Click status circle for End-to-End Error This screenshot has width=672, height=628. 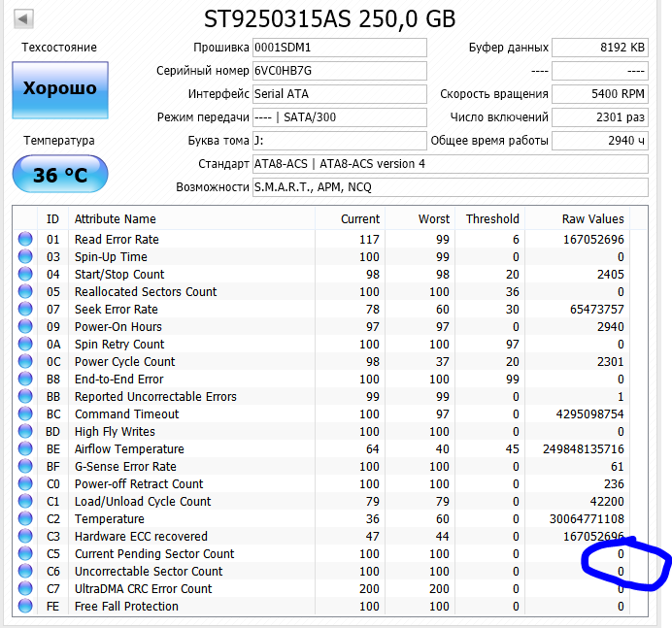tap(25, 380)
